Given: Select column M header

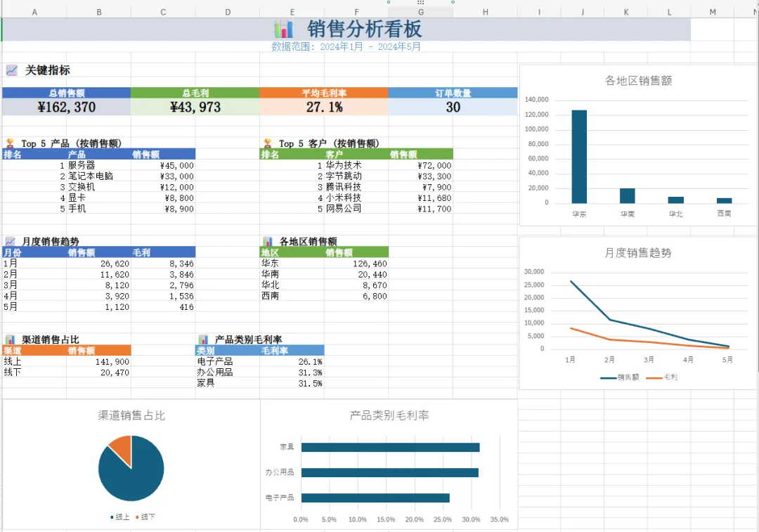Looking at the screenshot, I should click(x=713, y=12).
